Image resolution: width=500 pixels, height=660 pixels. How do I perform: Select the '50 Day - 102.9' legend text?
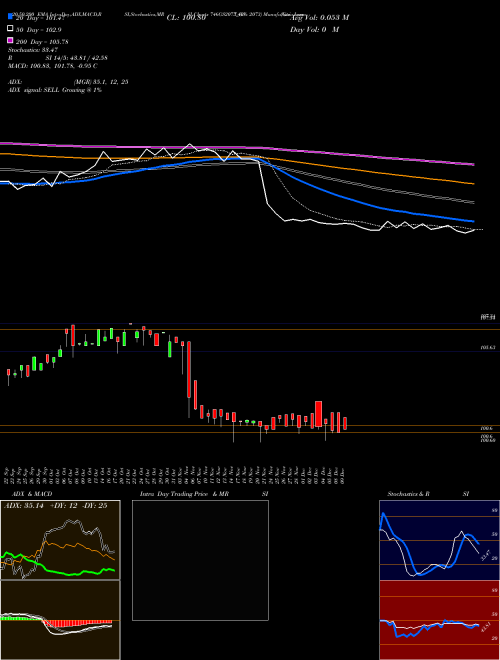coord(39,30)
